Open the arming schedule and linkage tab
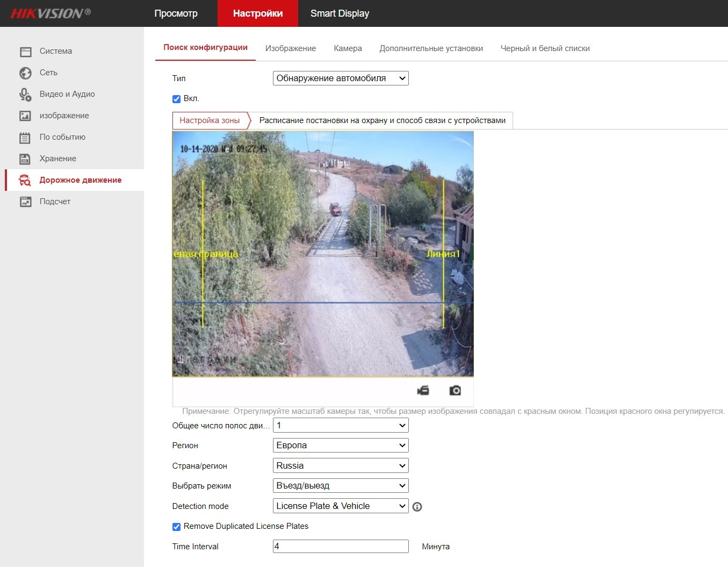This screenshot has width=728, height=567. tap(382, 120)
